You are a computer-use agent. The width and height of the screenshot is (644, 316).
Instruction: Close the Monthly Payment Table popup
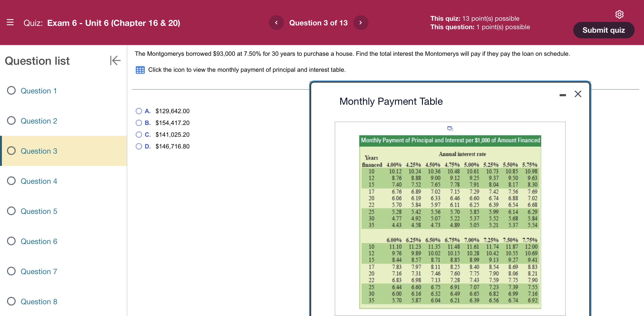[578, 94]
